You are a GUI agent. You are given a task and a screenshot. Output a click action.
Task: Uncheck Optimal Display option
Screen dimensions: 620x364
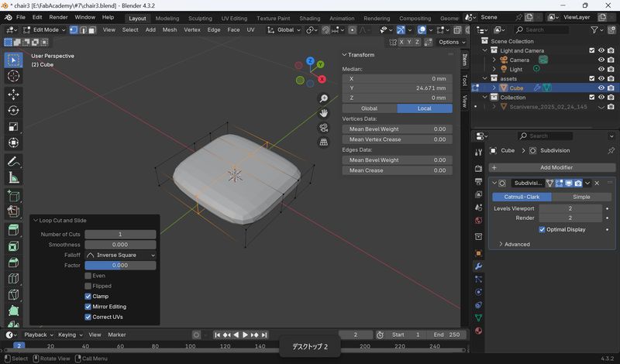click(x=542, y=229)
